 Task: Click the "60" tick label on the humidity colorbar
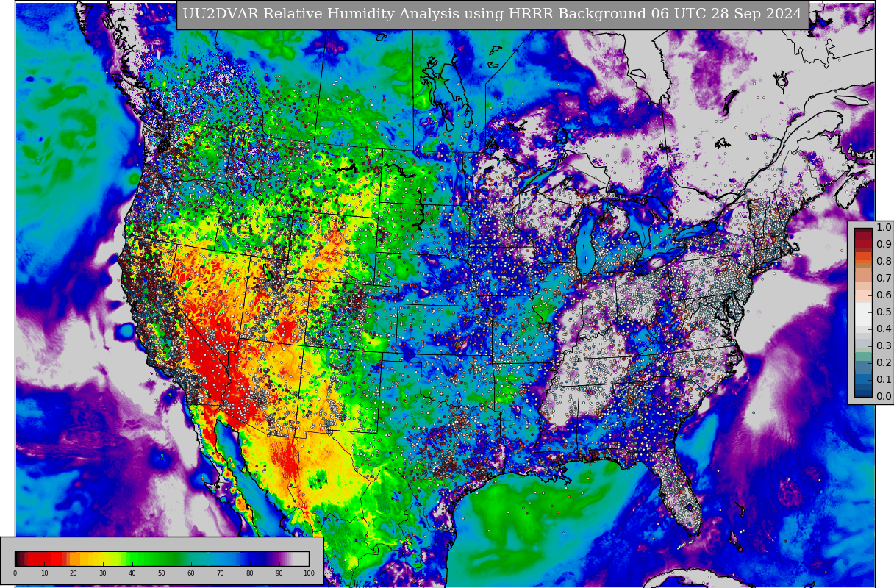(191, 573)
